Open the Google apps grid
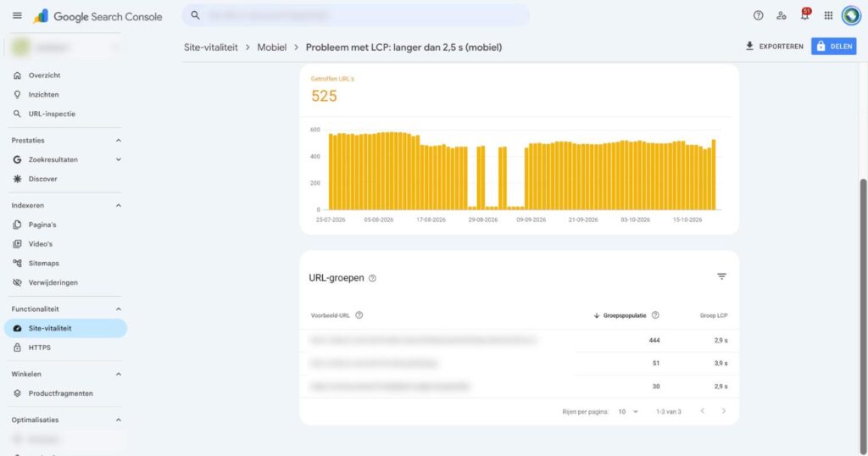868x456 pixels. [828, 15]
